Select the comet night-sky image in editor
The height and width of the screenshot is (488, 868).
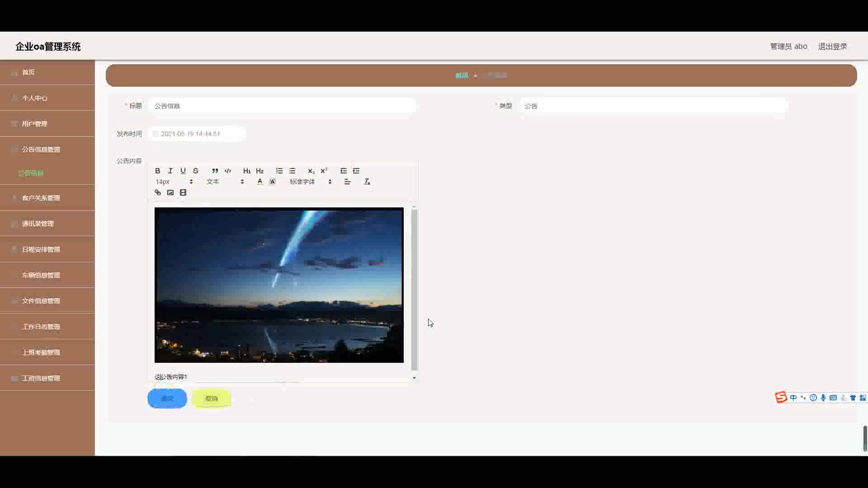click(x=279, y=285)
